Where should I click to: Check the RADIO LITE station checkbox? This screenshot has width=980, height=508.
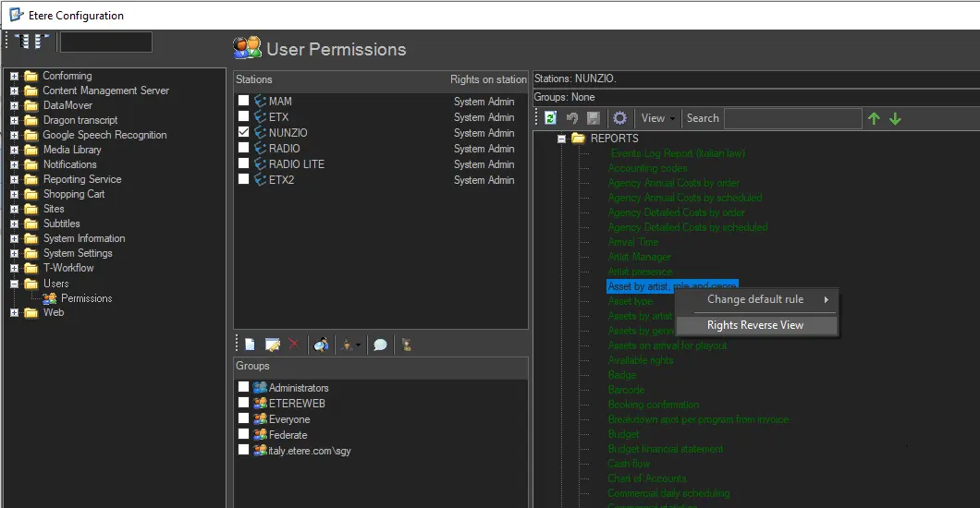243,164
